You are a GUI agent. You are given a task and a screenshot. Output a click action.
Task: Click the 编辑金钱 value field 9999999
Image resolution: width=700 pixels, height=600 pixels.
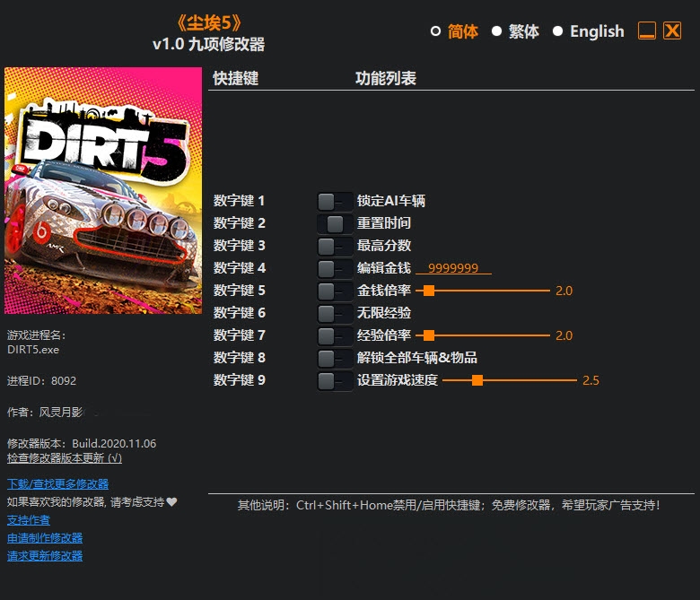pyautogui.click(x=453, y=268)
